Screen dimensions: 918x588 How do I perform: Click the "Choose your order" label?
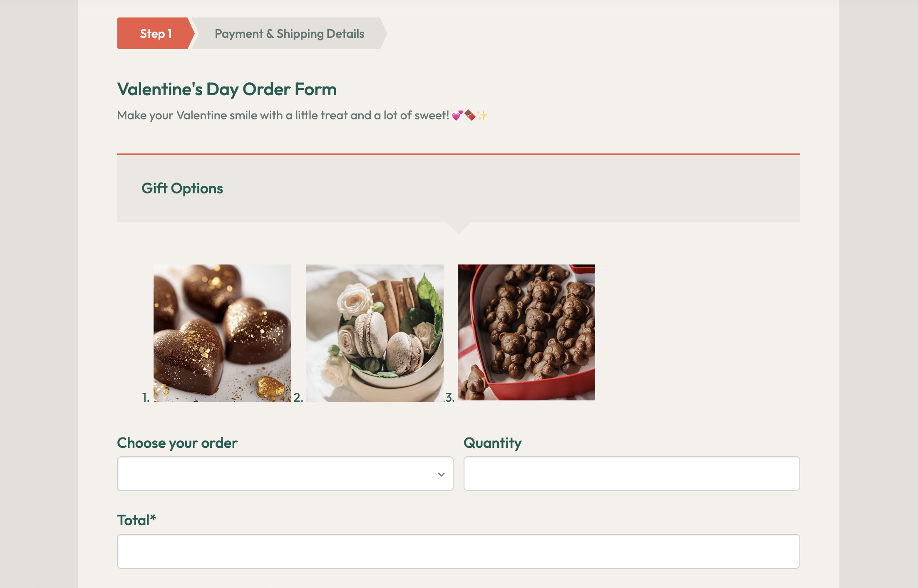[177, 443]
